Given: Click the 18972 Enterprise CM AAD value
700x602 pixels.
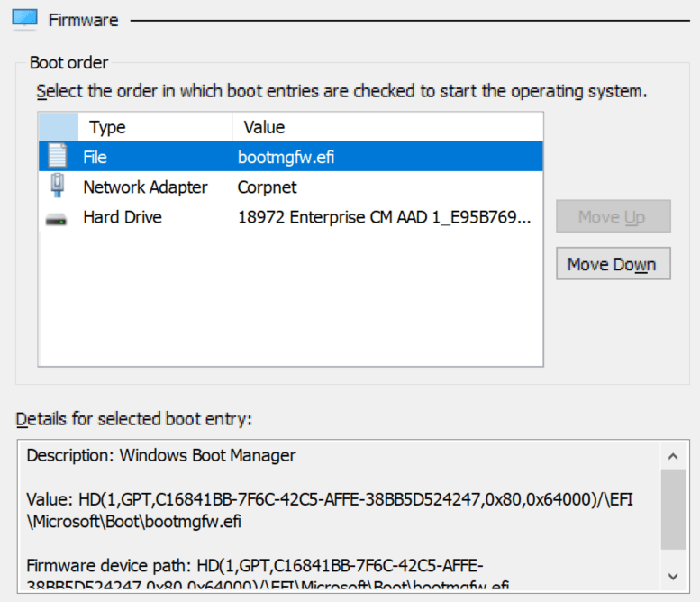Looking at the screenshot, I should pyautogui.click(x=385, y=217).
